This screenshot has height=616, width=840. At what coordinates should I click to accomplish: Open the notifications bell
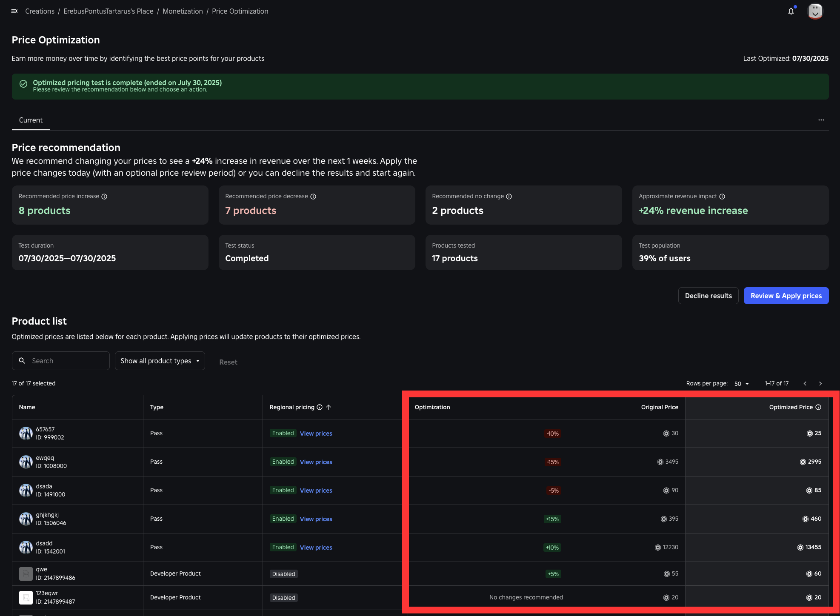click(791, 11)
